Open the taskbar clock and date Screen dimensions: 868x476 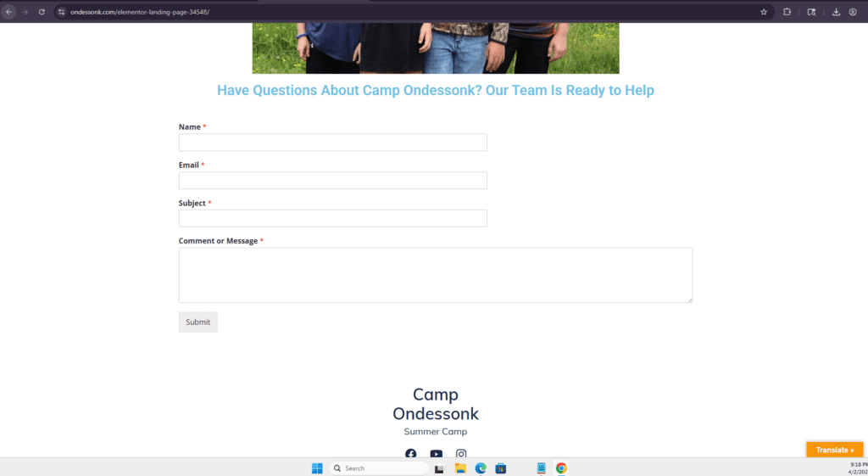tap(858, 468)
